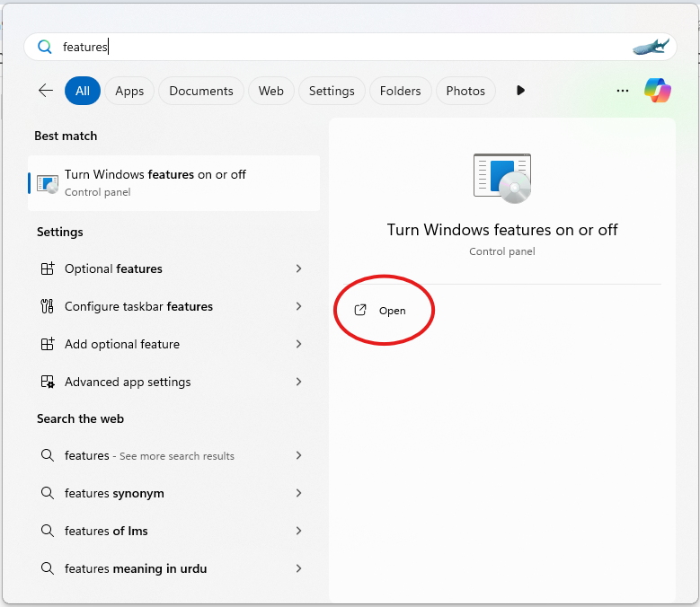Click the search magnifier icon in search box

[45, 47]
